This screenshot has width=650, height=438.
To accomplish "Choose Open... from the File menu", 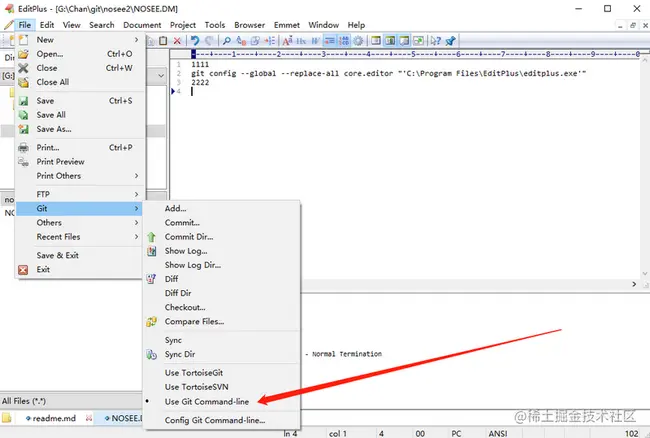I will pyautogui.click(x=79, y=54).
